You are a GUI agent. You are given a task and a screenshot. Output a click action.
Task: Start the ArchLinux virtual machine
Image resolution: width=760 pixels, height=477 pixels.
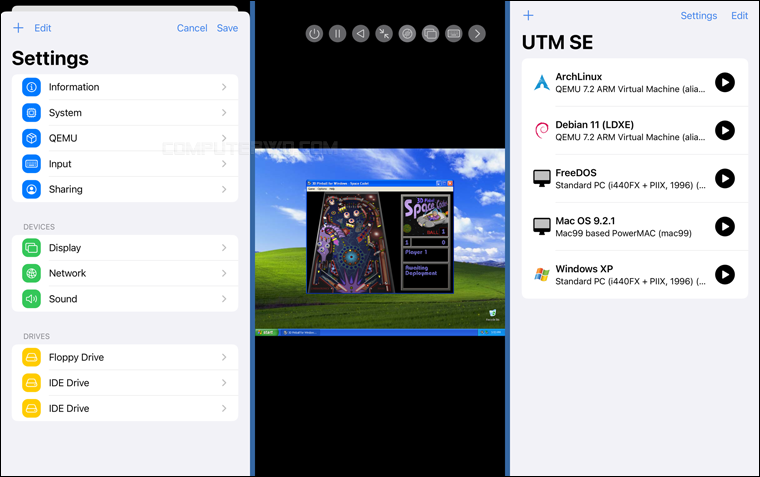(725, 82)
